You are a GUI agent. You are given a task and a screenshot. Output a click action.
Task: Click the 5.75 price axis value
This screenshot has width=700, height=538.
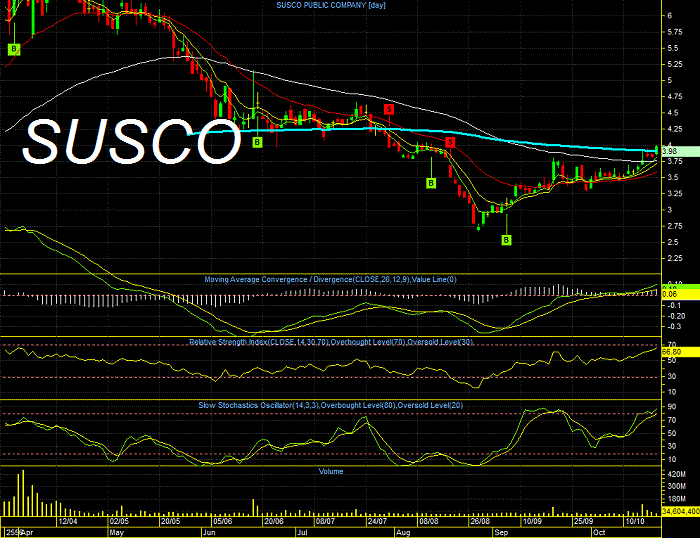(x=675, y=32)
